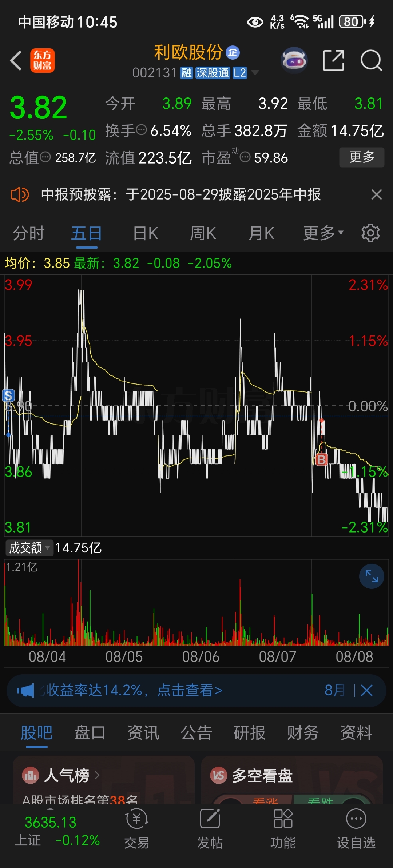Tap the 均价 3.85 readout
Screen dimensions: 393x868
[37, 263]
